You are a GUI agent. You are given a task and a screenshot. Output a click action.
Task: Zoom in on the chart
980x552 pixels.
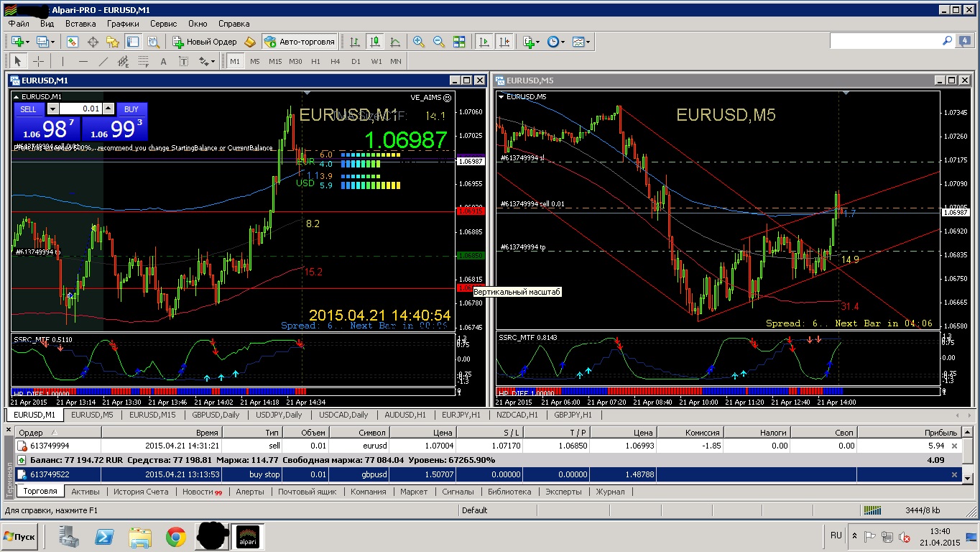[x=419, y=42]
